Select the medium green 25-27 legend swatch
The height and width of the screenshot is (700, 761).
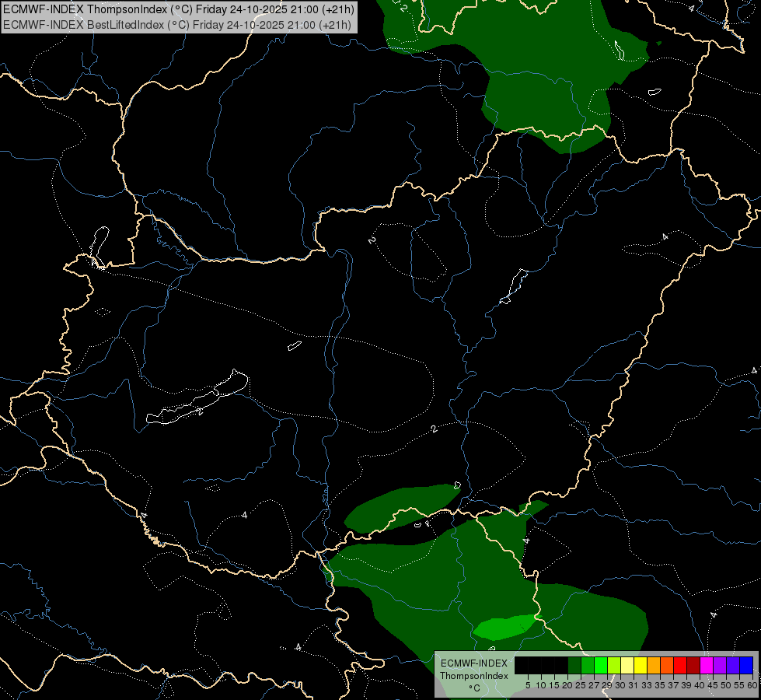click(x=588, y=665)
